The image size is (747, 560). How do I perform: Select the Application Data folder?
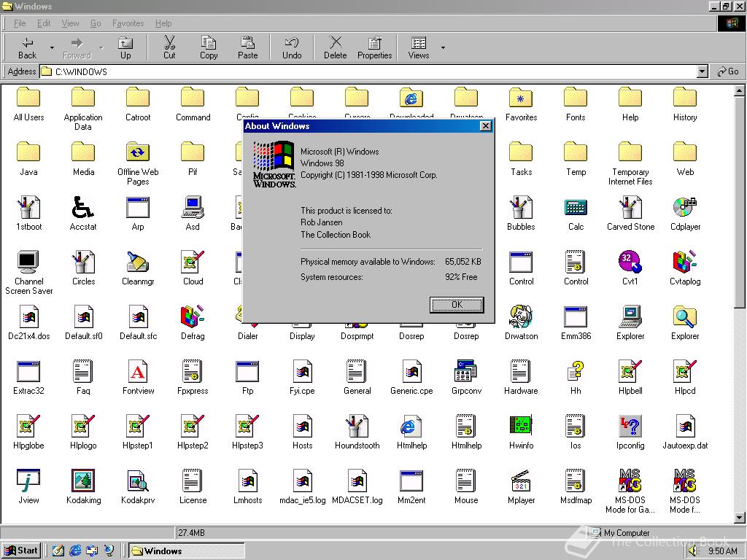coord(83,109)
